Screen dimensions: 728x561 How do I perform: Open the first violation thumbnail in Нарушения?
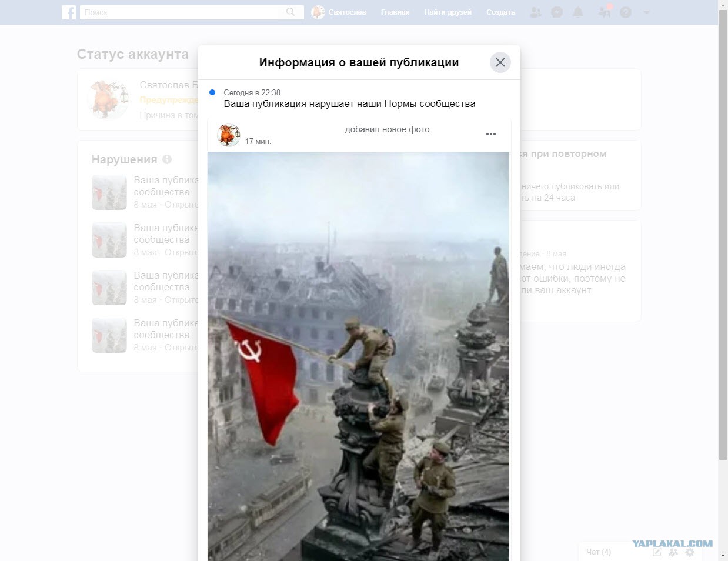pos(109,192)
